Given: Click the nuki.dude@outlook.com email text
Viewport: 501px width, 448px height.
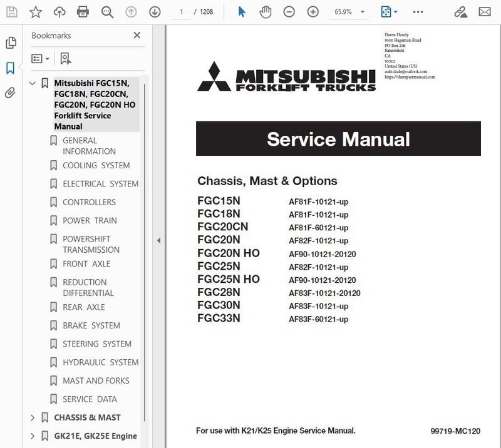Looking at the screenshot, I should (x=406, y=71).
